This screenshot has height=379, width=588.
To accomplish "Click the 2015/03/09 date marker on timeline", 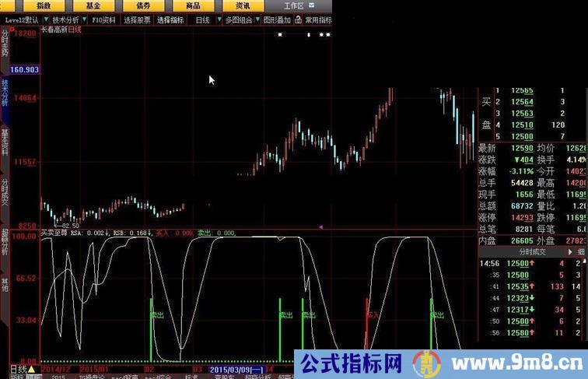I will coord(236,369).
